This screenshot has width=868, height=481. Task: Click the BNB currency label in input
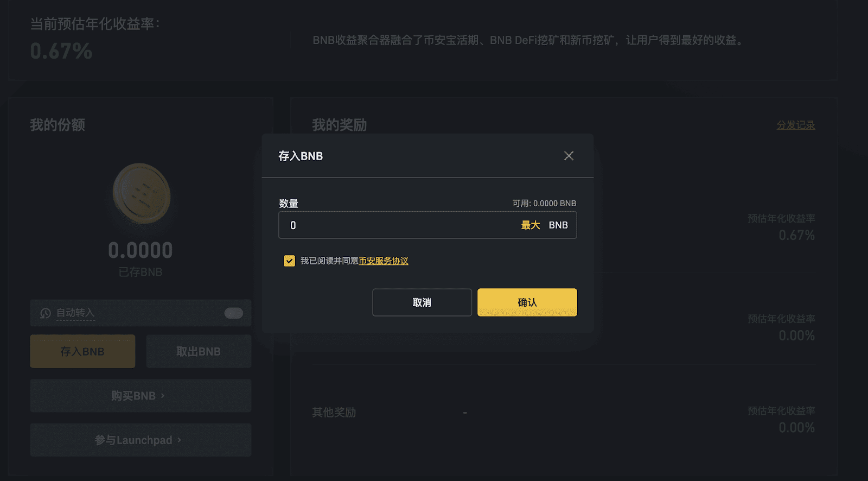558,225
